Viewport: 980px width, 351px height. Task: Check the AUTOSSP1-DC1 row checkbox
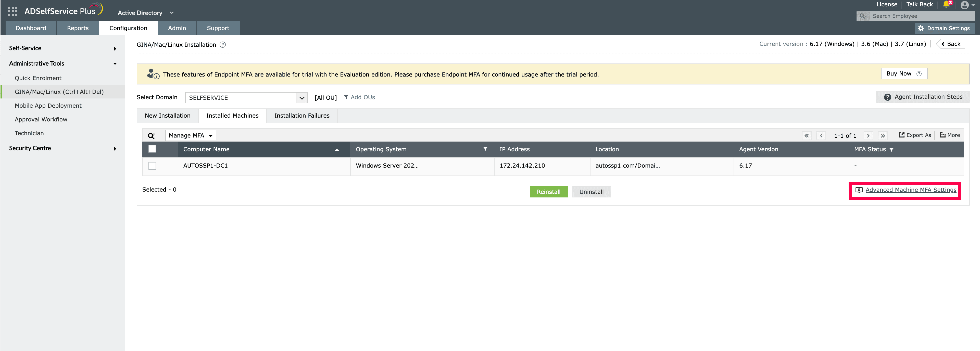click(x=152, y=166)
